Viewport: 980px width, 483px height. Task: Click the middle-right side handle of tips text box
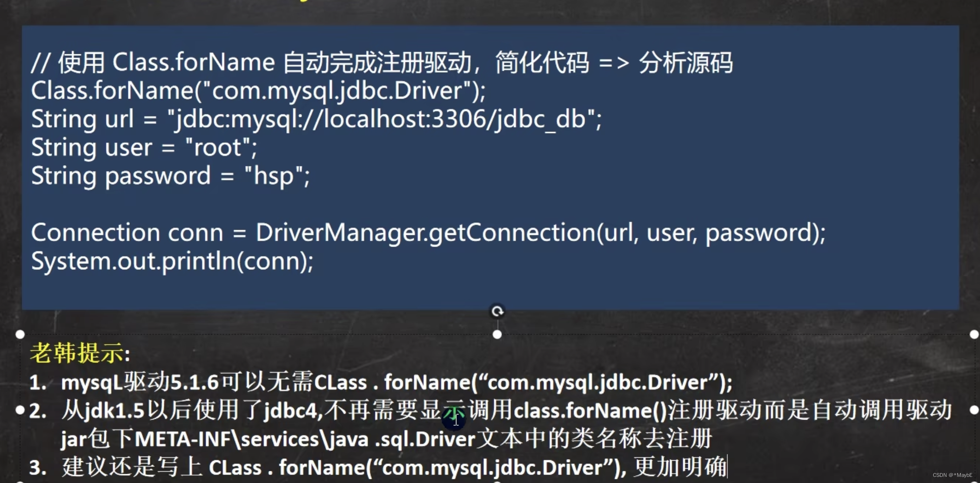pyautogui.click(x=974, y=410)
